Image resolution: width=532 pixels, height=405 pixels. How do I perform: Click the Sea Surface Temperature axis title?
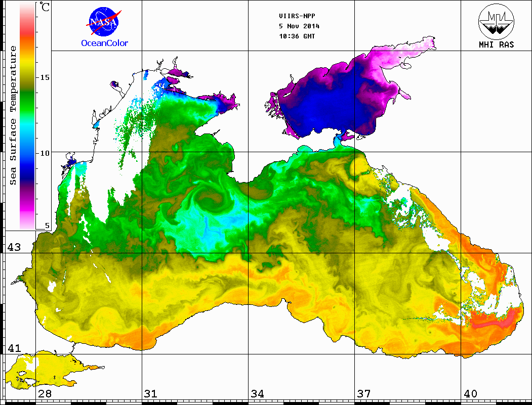pos(13,115)
